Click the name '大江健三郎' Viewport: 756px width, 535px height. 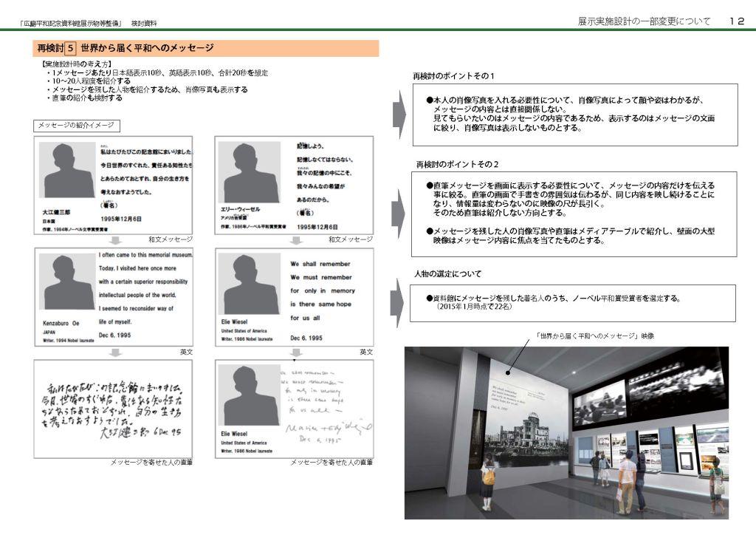coord(56,212)
